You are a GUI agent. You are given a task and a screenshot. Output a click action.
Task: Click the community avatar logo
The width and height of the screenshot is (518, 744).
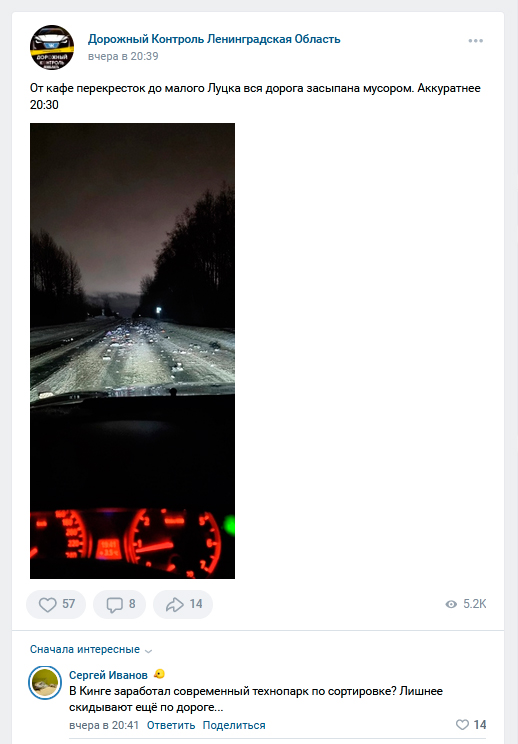point(52,47)
